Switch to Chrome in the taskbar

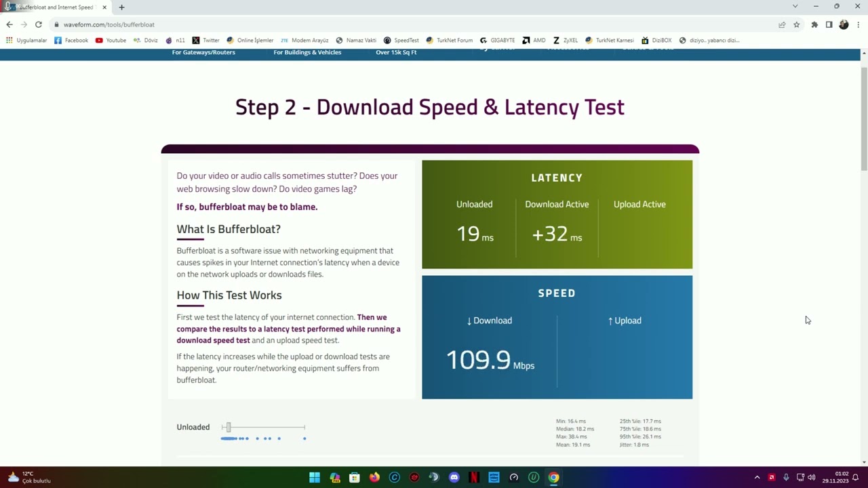click(x=554, y=477)
